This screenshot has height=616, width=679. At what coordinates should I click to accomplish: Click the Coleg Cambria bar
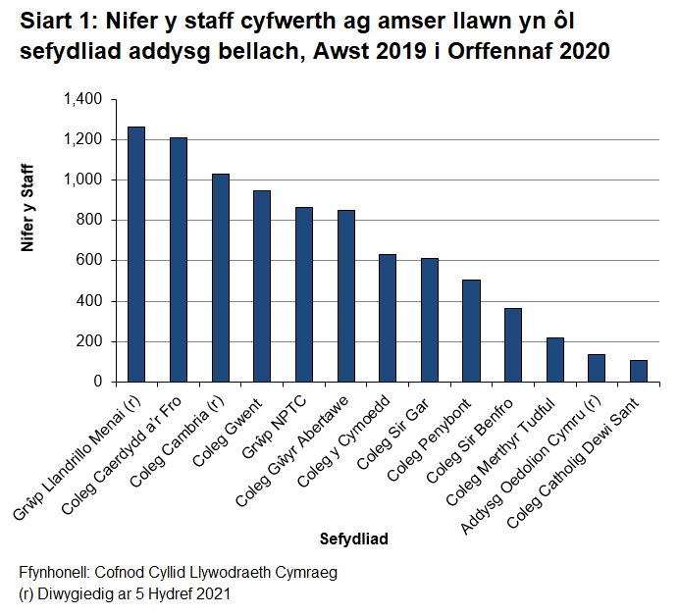tap(221, 278)
